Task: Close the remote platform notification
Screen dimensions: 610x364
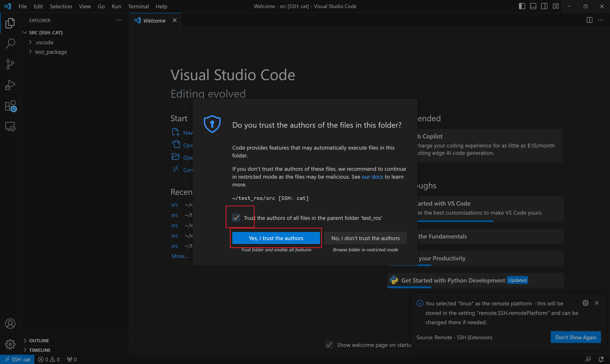Action: coord(597,303)
